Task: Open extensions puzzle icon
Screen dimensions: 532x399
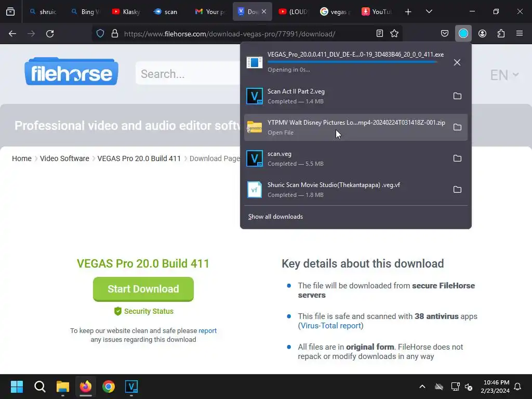Action: 501,33
